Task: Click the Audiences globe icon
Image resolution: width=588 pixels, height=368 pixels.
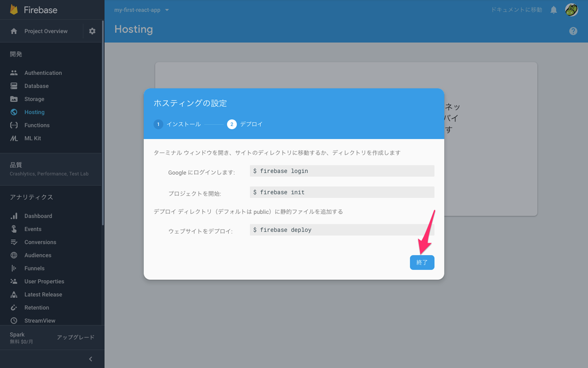Action: (x=14, y=255)
